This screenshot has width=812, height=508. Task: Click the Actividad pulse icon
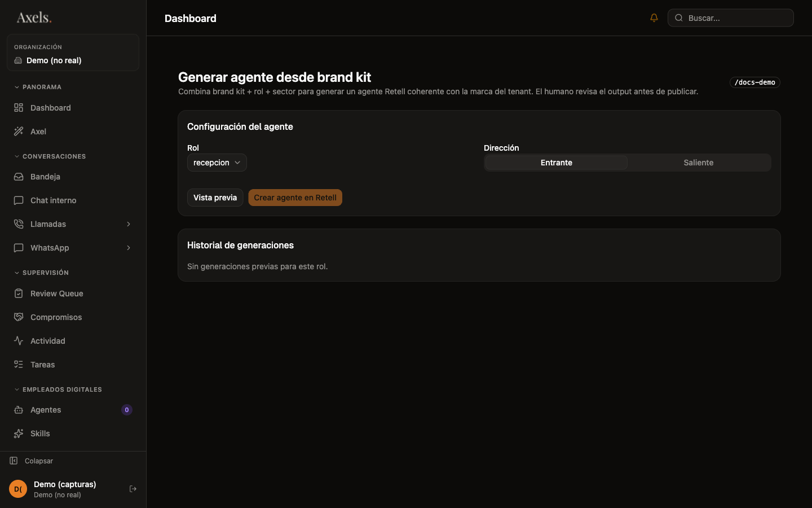(x=19, y=341)
